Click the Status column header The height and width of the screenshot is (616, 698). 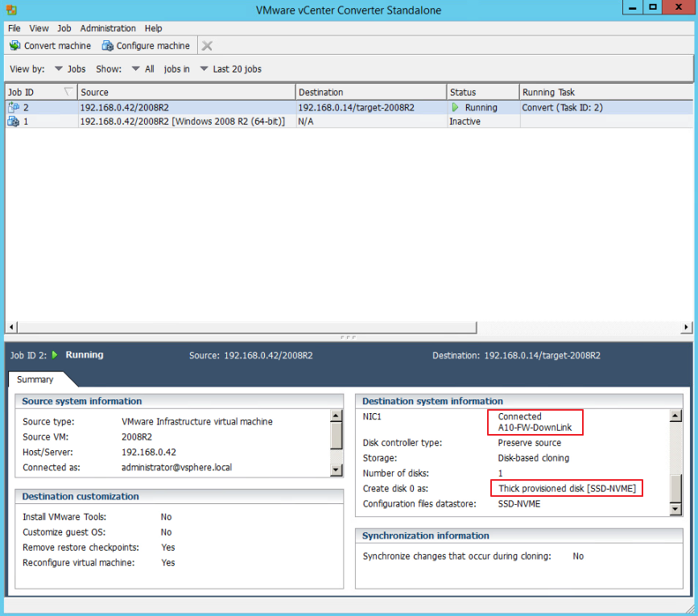click(x=483, y=92)
